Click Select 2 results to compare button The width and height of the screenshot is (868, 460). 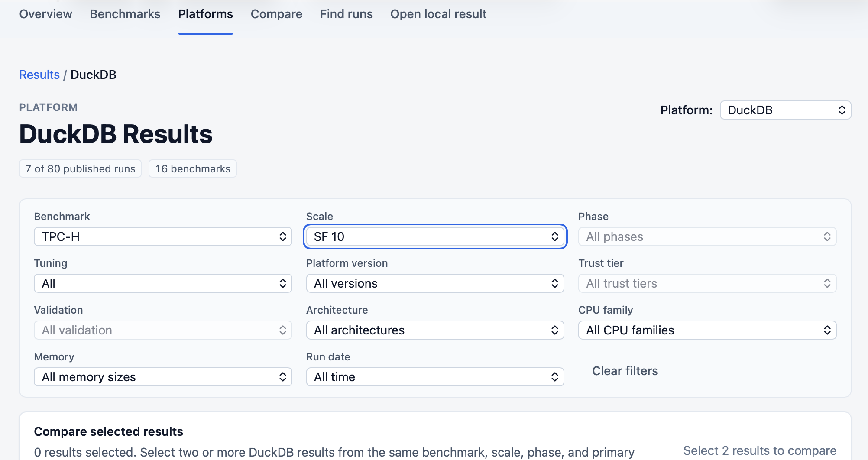[x=760, y=450]
